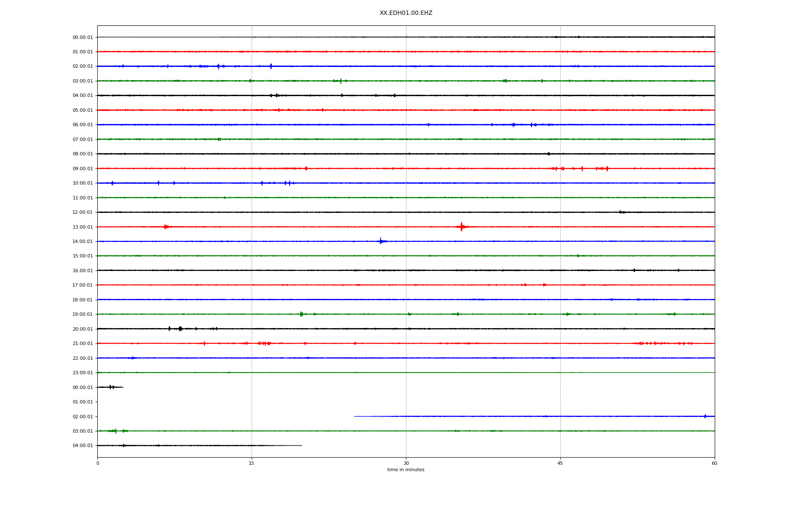This screenshot has width=812, height=508.
Task: Click the 45 tick on the x-axis
Action: point(560,463)
